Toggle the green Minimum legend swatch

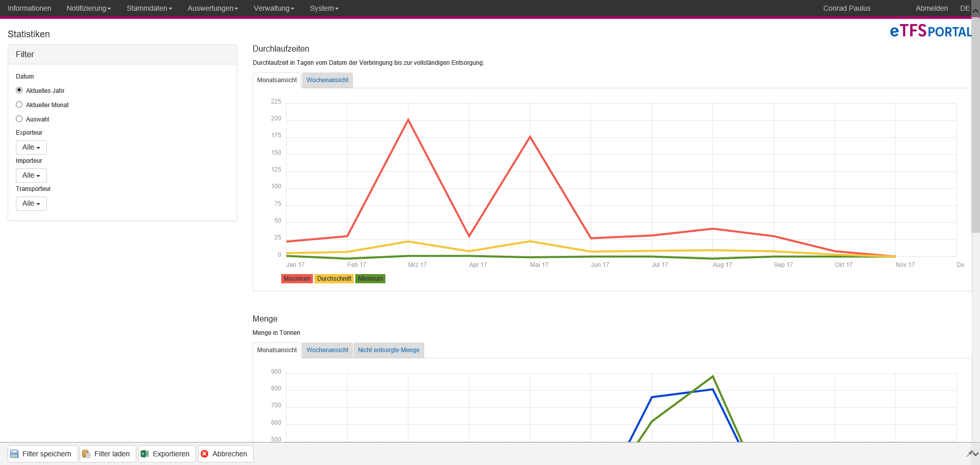tap(371, 279)
